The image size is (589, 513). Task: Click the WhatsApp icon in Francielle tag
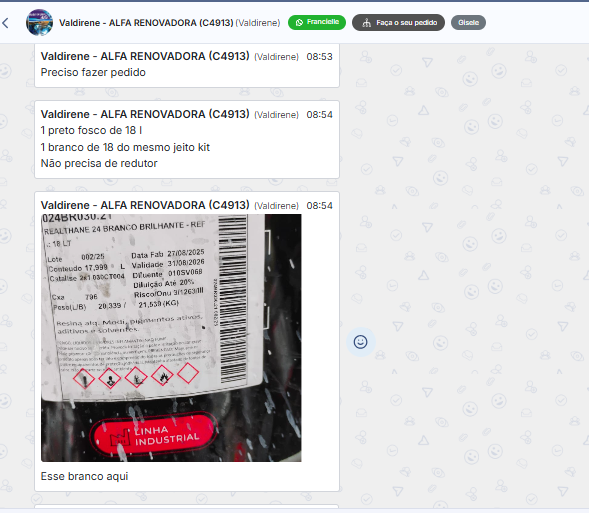299,23
